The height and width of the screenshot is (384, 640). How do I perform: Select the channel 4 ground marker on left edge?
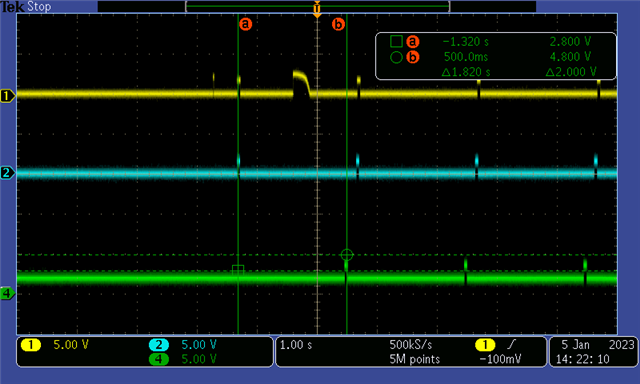tap(7, 293)
